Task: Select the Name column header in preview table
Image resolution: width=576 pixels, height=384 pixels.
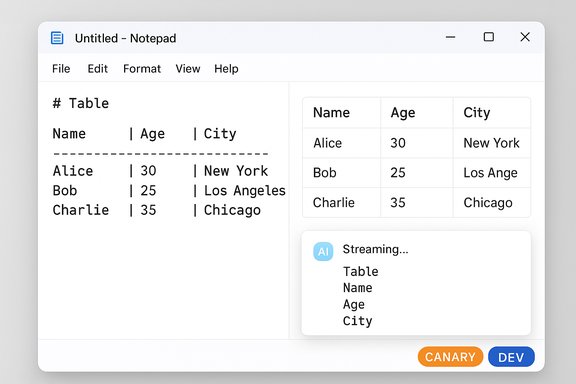Action: [342, 112]
